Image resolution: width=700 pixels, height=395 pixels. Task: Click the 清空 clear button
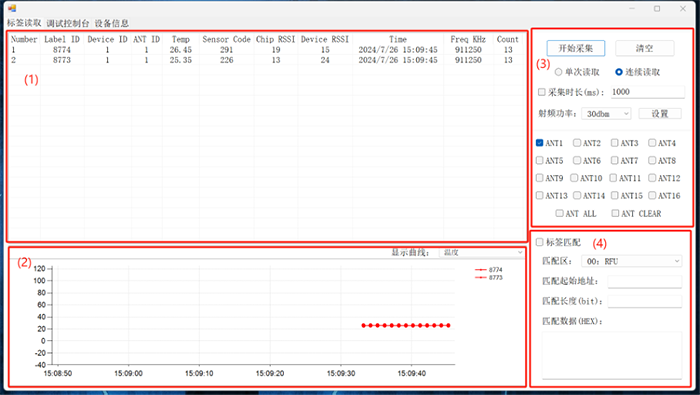pos(644,48)
